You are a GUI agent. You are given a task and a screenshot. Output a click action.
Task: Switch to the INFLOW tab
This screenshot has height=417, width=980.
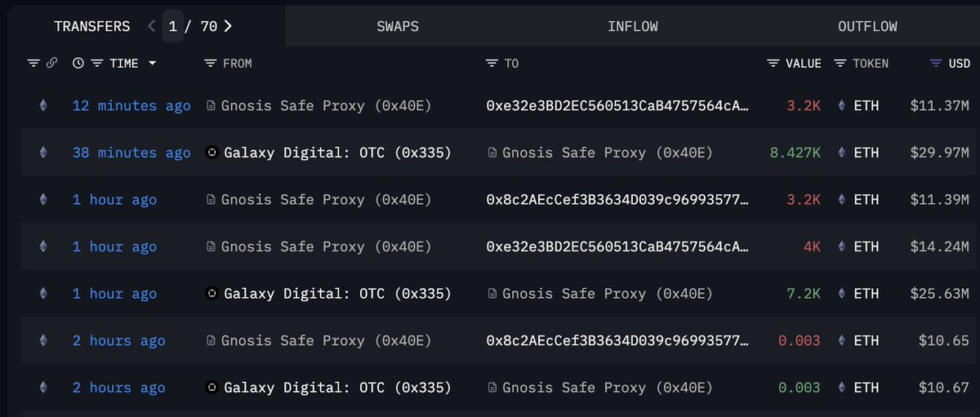click(633, 26)
